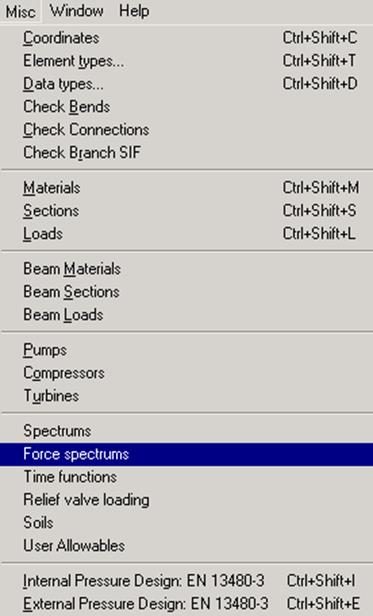
Task: Run Check Bends command
Action: point(186,107)
